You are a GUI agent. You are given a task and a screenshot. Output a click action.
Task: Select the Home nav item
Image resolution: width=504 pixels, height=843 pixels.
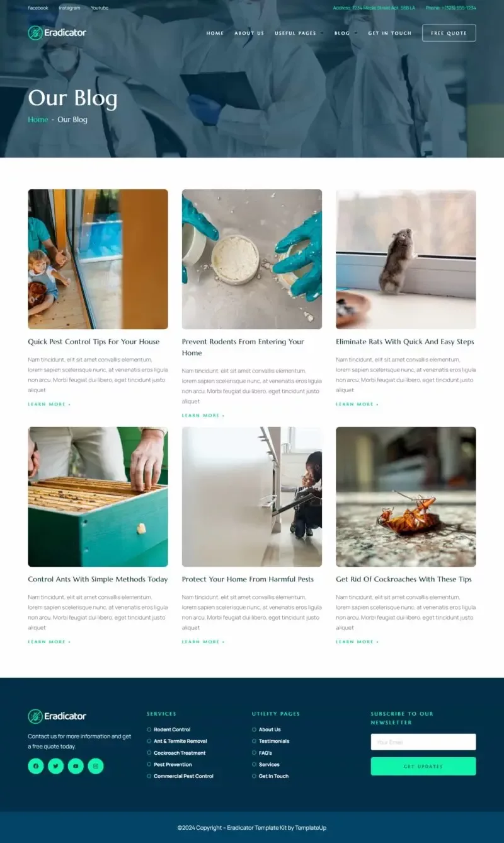pyautogui.click(x=215, y=33)
